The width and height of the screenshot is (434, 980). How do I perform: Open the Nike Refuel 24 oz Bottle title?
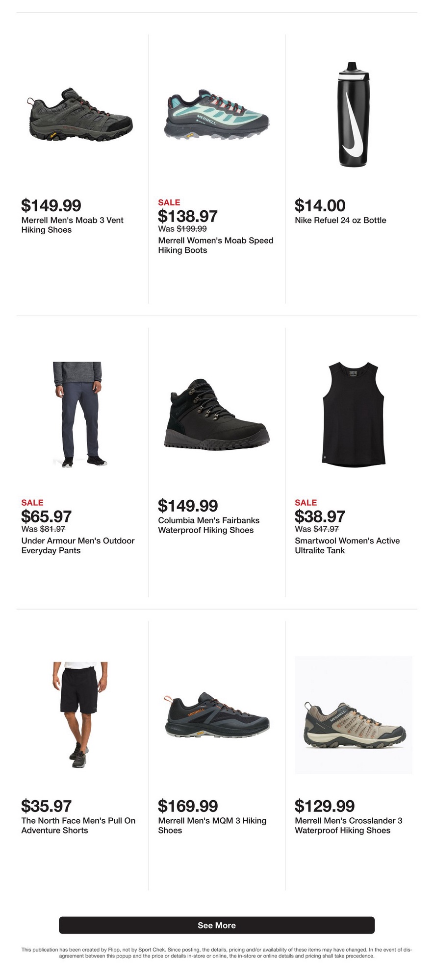point(340,220)
